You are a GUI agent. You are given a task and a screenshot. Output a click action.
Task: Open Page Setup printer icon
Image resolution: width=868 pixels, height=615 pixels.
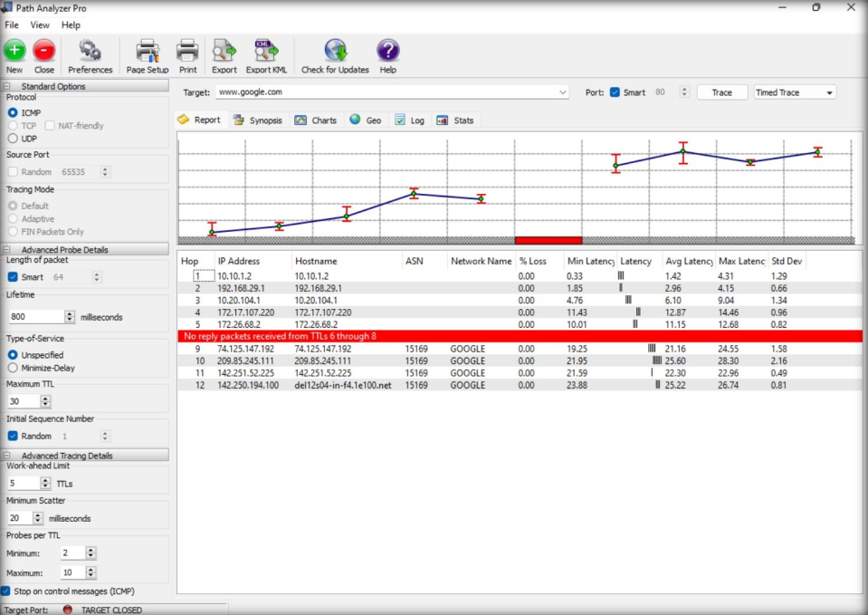(148, 51)
